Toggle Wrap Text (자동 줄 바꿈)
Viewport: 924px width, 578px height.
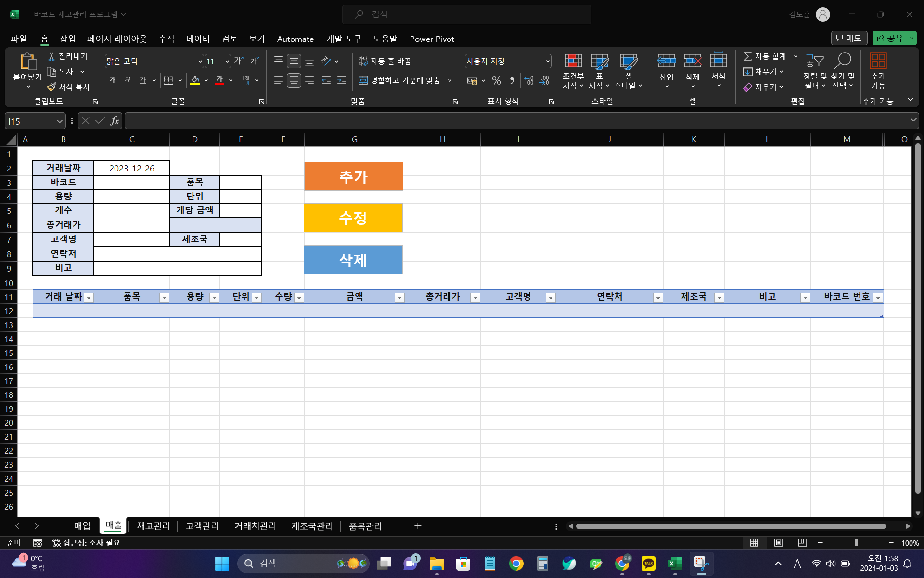[x=385, y=61]
